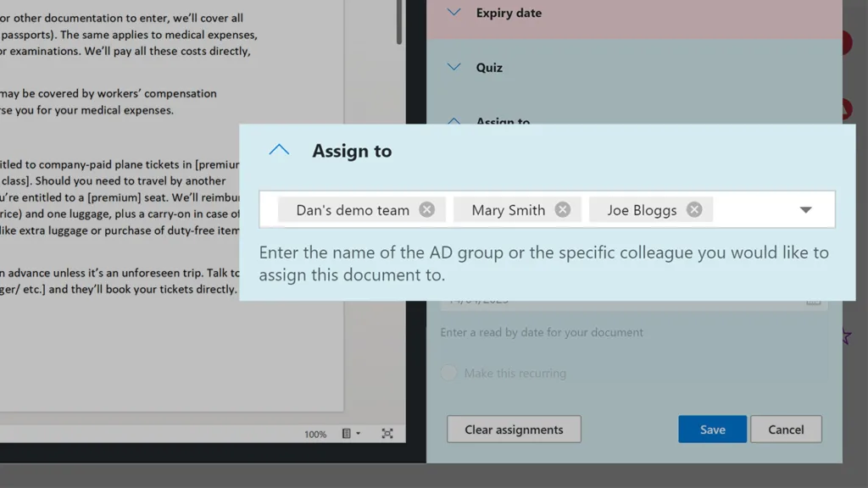Remove Dan's demo team from assignees
Viewport: 868px width, 488px height.
pyautogui.click(x=427, y=210)
